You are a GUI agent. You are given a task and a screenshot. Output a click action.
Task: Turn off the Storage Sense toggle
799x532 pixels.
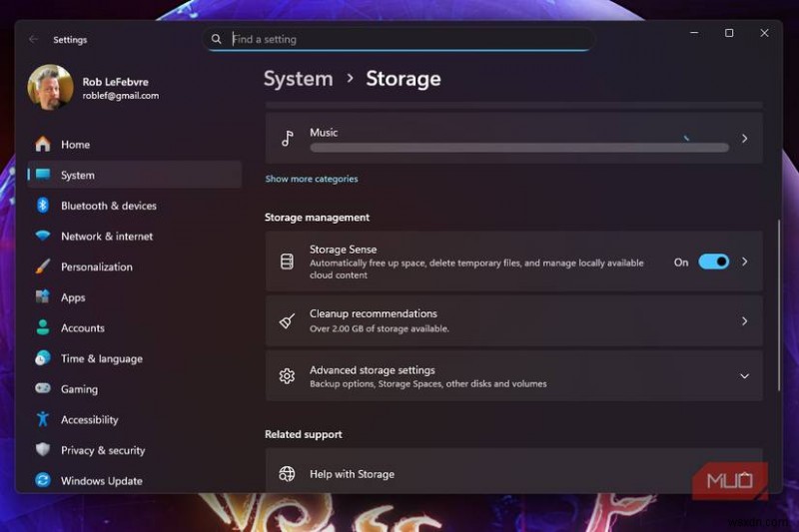click(x=713, y=262)
